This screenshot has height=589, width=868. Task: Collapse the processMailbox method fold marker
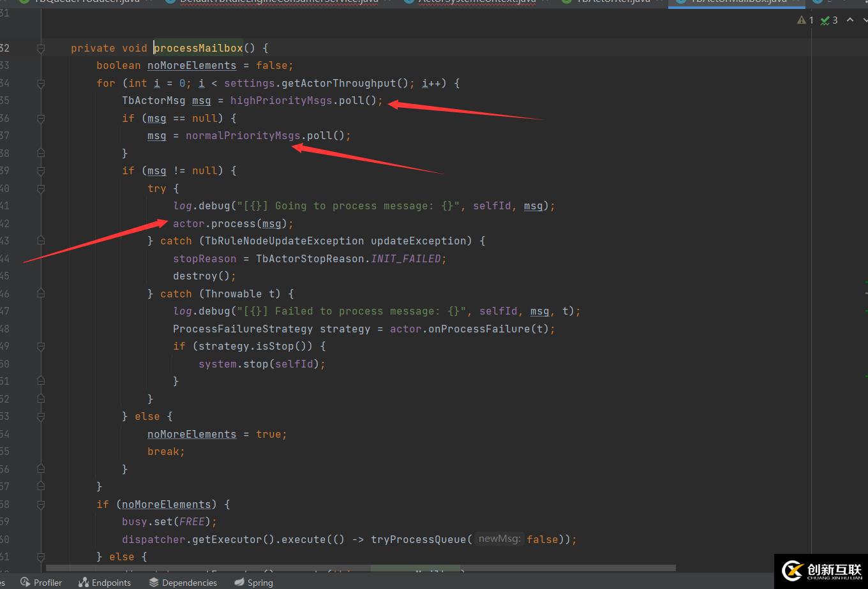(x=41, y=48)
